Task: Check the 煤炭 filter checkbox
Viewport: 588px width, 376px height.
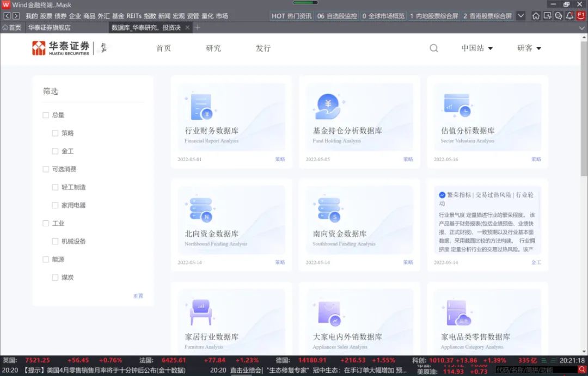Action: pos(55,278)
